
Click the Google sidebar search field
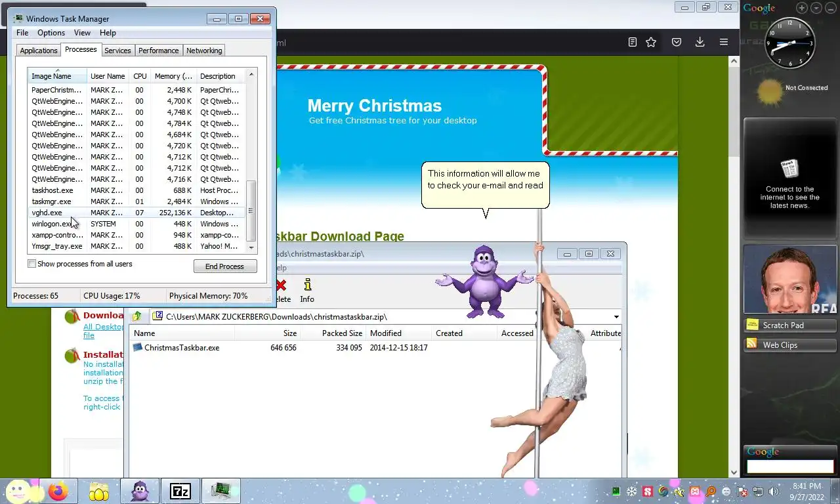(x=790, y=467)
